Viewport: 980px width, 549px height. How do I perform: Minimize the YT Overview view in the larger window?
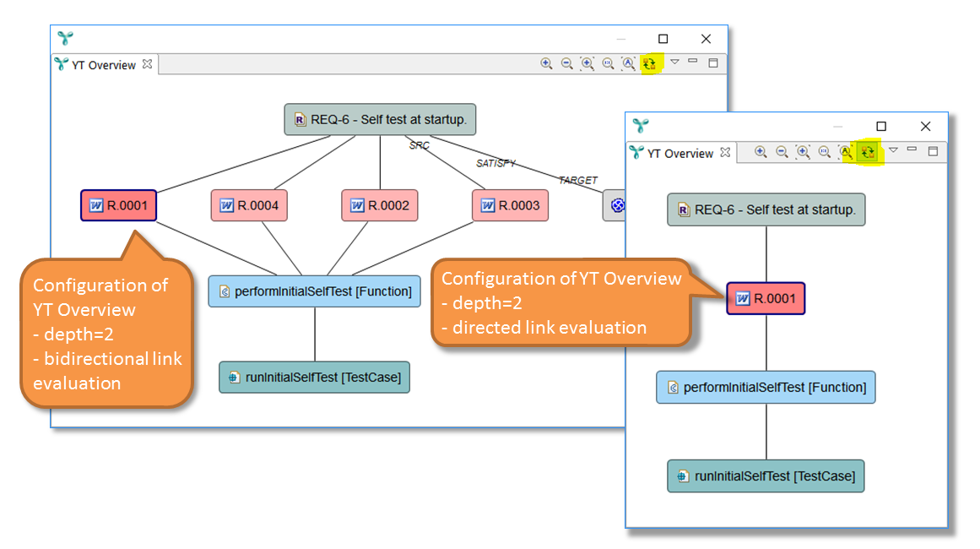coord(693,61)
